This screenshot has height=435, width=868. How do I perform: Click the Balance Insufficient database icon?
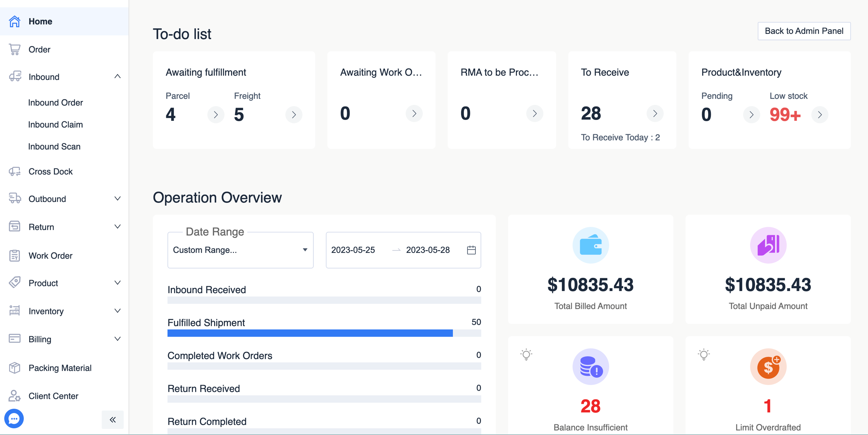590,367
